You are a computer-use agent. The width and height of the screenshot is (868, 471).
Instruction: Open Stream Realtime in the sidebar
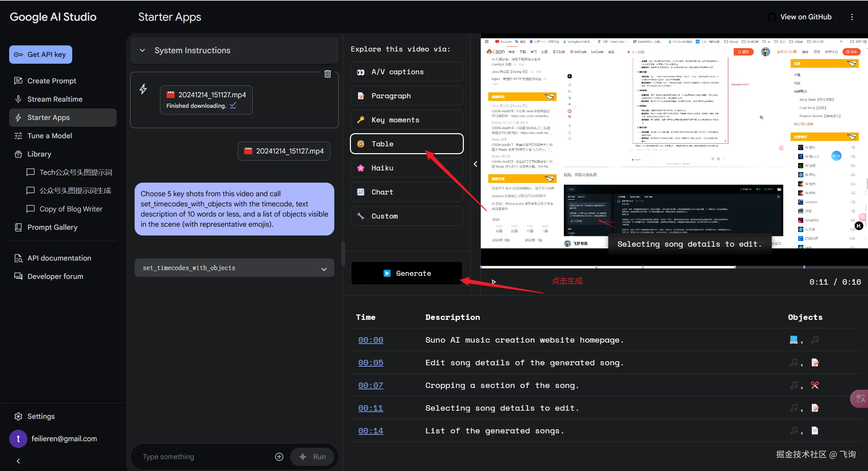pos(55,99)
